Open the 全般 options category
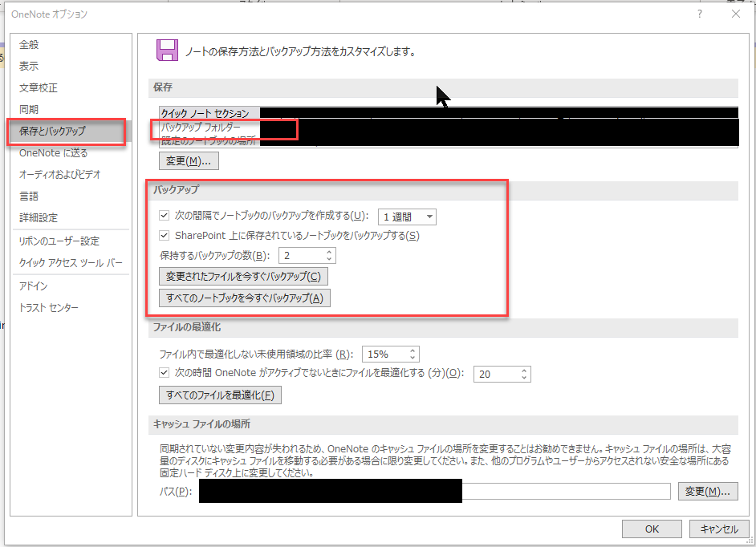Screen dimensions: 756x547 pos(29,45)
